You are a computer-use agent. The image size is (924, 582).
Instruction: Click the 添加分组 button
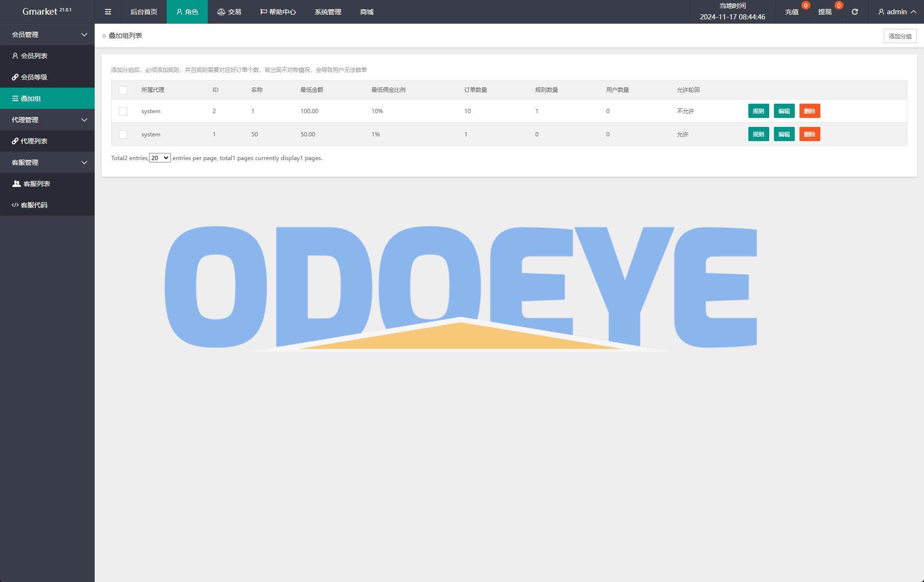(900, 36)
